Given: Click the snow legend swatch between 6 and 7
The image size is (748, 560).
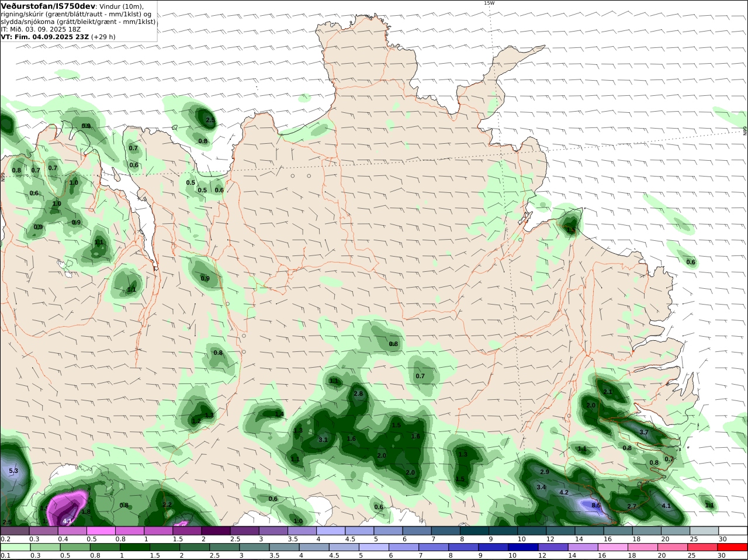Looking at the screenshot, I should pyautogui.click(x=416, y=530).
